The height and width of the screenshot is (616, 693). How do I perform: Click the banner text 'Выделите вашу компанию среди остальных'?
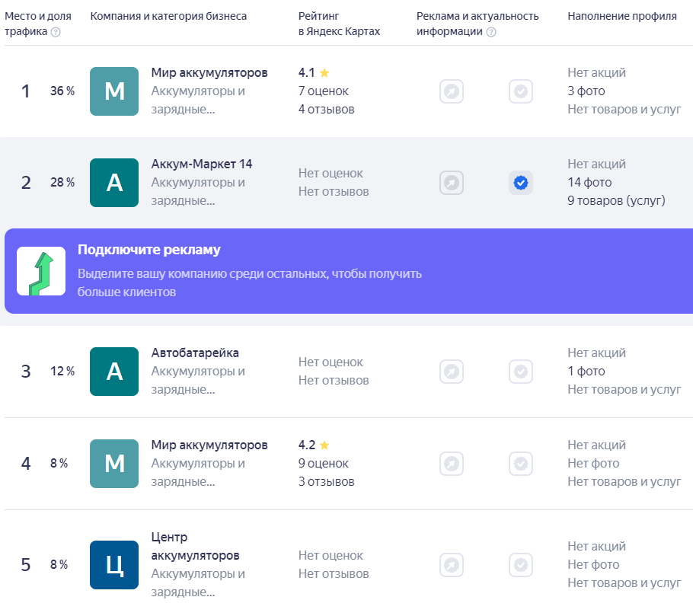tap(203, 274)
